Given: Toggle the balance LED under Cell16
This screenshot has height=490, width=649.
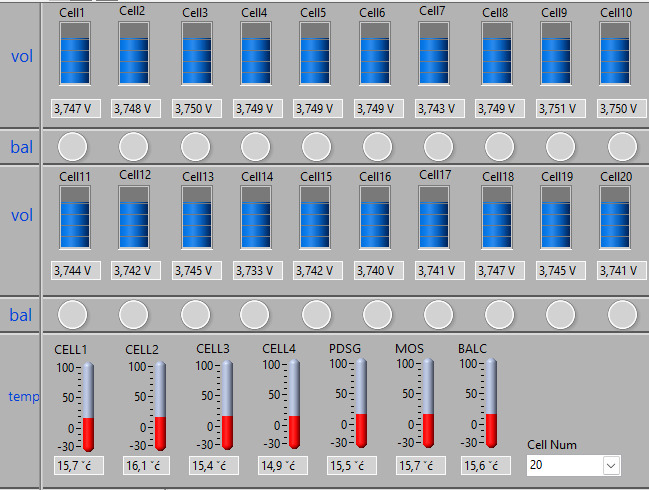Looking at the screenshot, I should pyautogui.click(x=377, y=313).
